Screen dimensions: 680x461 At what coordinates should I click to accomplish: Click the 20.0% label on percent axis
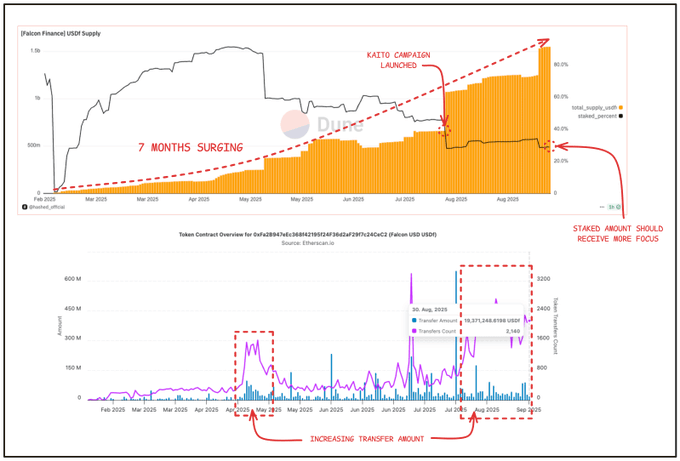(x=561, y=161)
